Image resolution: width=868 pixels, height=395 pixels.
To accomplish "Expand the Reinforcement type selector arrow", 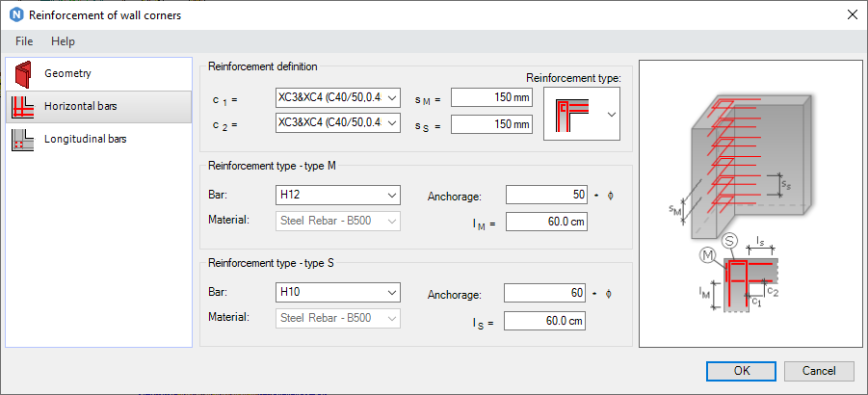I will (x=611, y=114).
